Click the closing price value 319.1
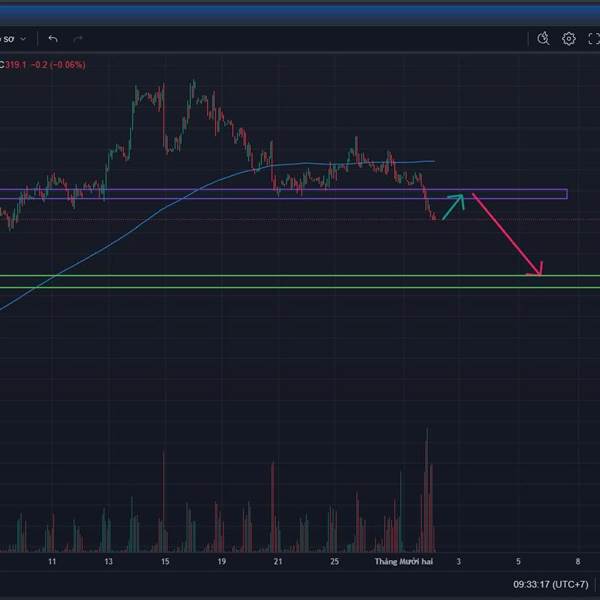This screenshot has width=600, height=600. [18, 65]
